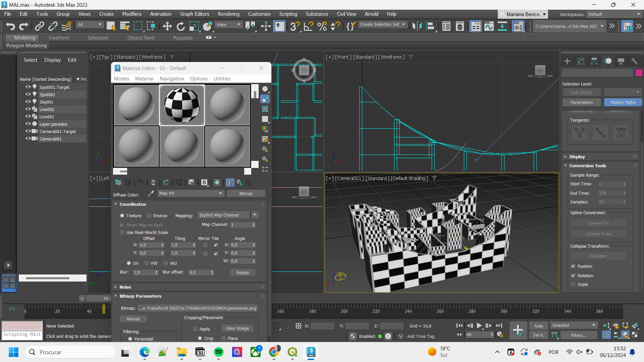
Task: Click Key Mode toggle icon
Action: tap(459, 335)
